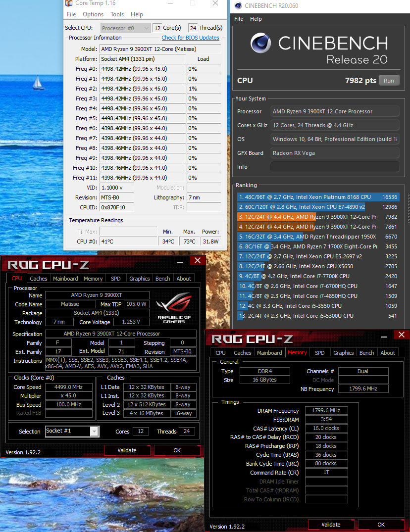Image resolution: width=410 pixels, height=532 pixels.
Task: Minimize the right ROG CPU-Z window
Action: point(384,336)
